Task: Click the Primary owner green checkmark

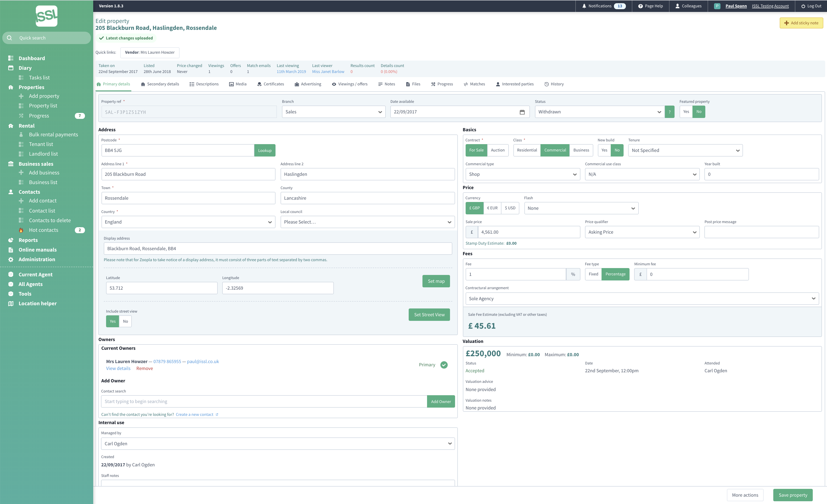Action: pos(444,365)
